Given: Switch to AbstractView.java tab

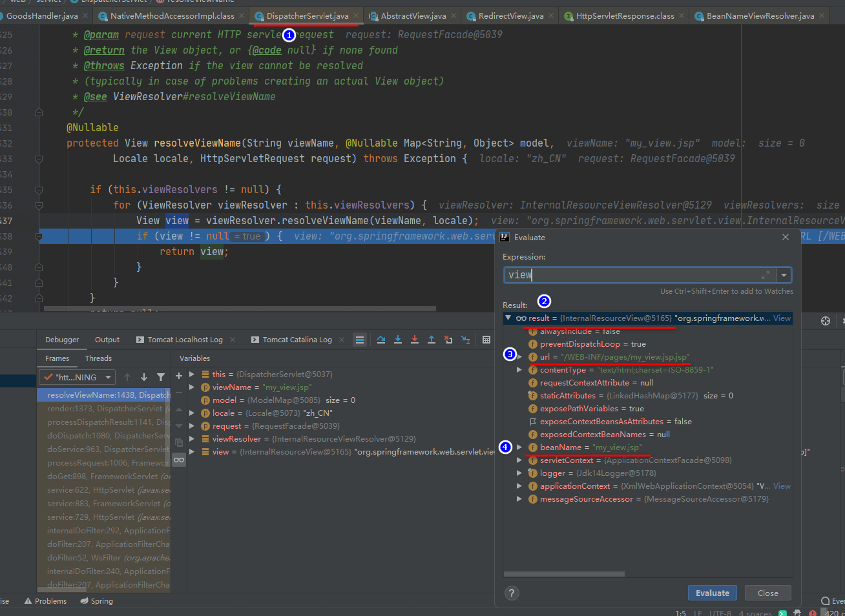Looking at the screenshot, I should click(x=413, y=15).
